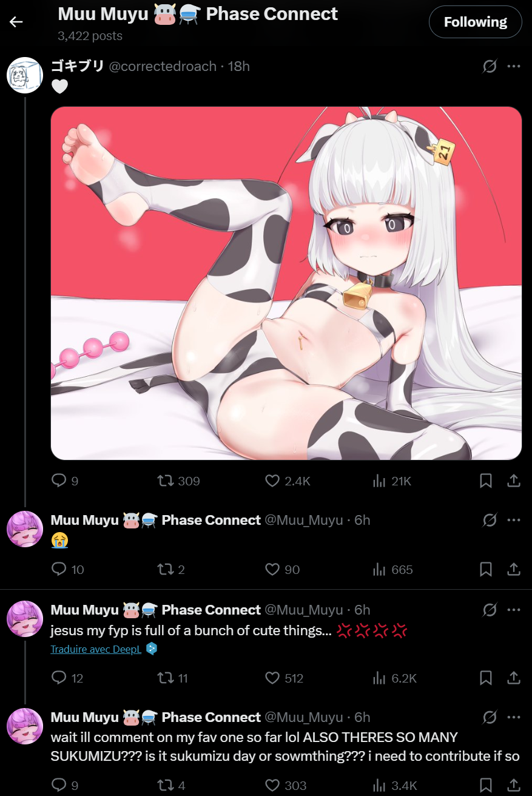Image resolution: width=532 pixels, height=796 pixels.
Task: Like the crying emoji reply with 90 likes
Action: click(283, 570)
